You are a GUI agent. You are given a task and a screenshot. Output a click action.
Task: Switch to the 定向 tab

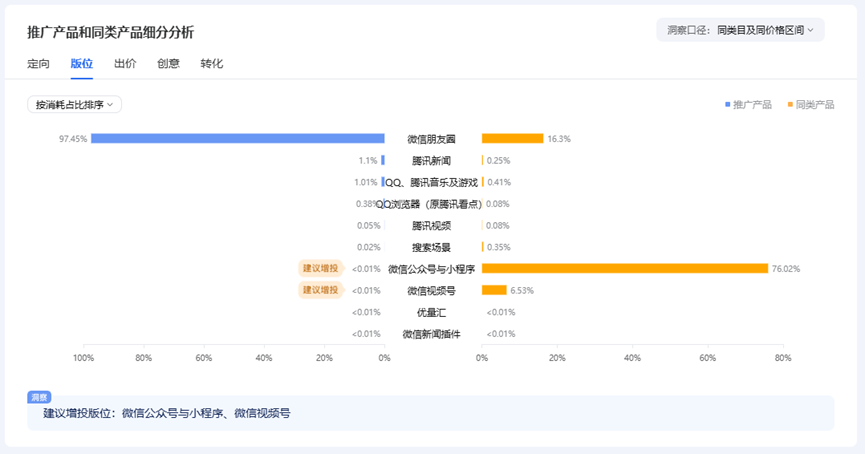pos(38,63)
